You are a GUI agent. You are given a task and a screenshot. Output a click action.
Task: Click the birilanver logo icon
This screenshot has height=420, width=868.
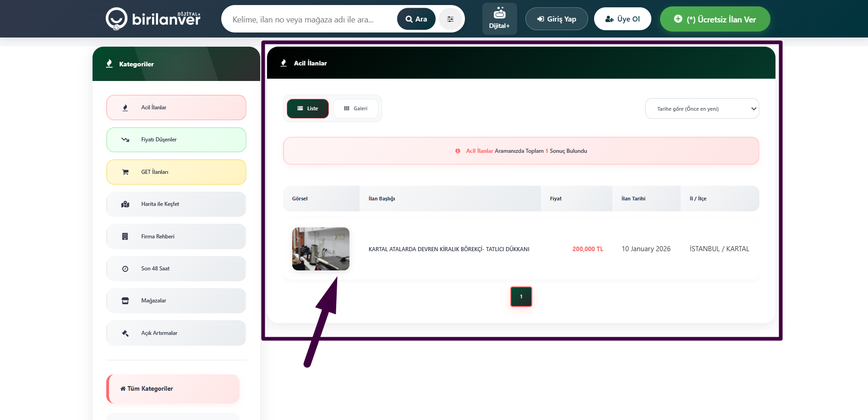pos(116,19)
